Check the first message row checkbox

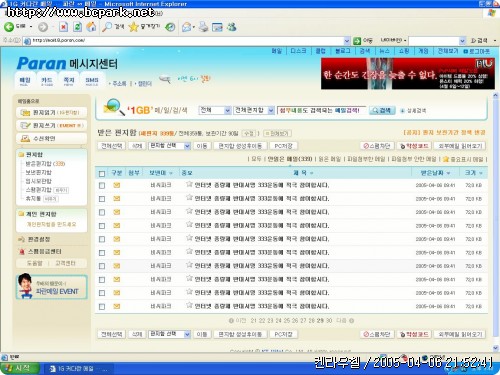point(102,186)
